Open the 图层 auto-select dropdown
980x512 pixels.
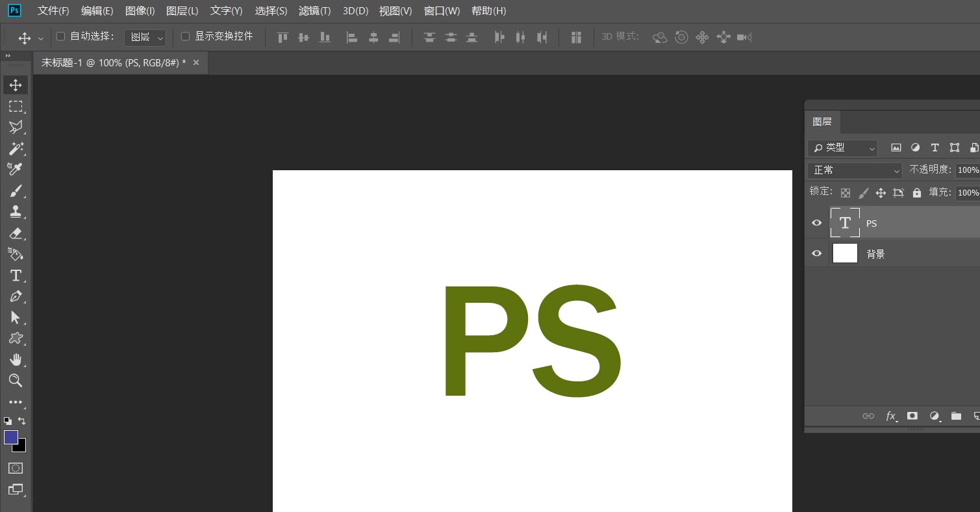pos(145,38)
